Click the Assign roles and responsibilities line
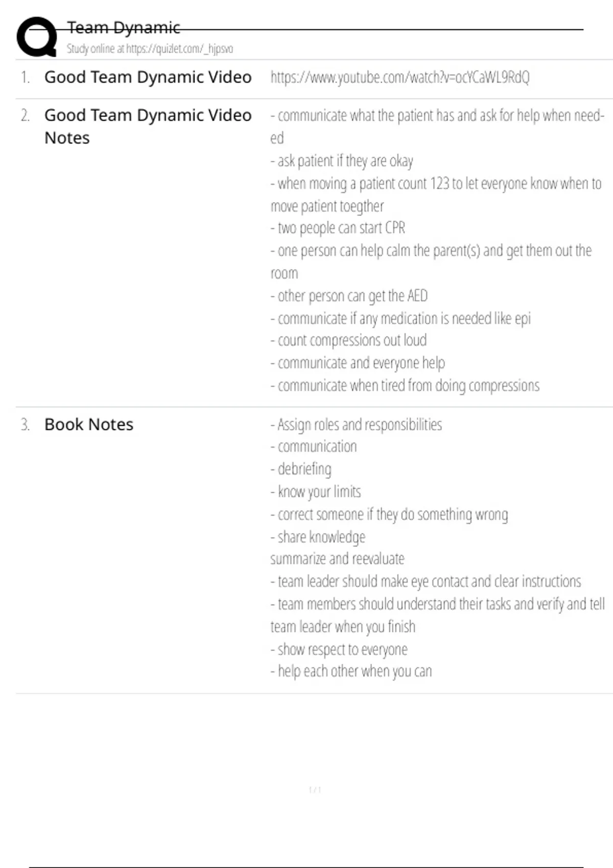This screenshot has width=613, height=868. click(x=357, y=425)
